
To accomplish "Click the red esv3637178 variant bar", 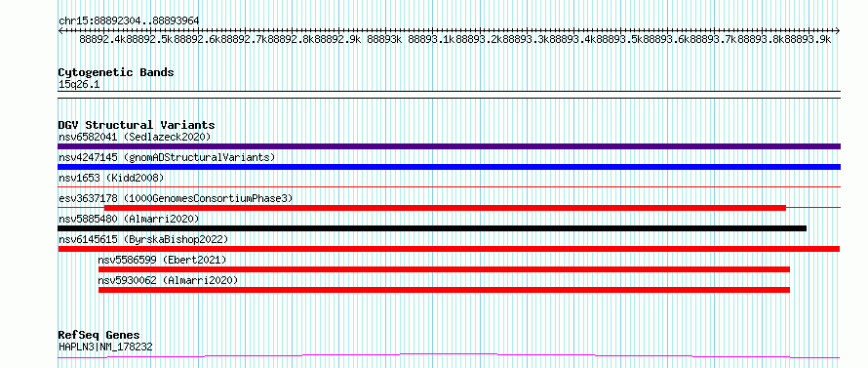I will pos(445,208).
